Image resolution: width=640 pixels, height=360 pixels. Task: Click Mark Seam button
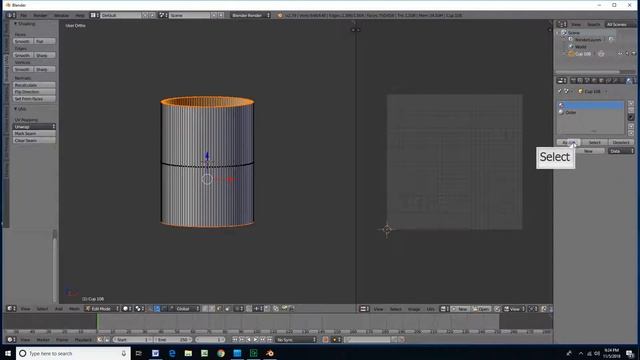[x=34, y=133]
